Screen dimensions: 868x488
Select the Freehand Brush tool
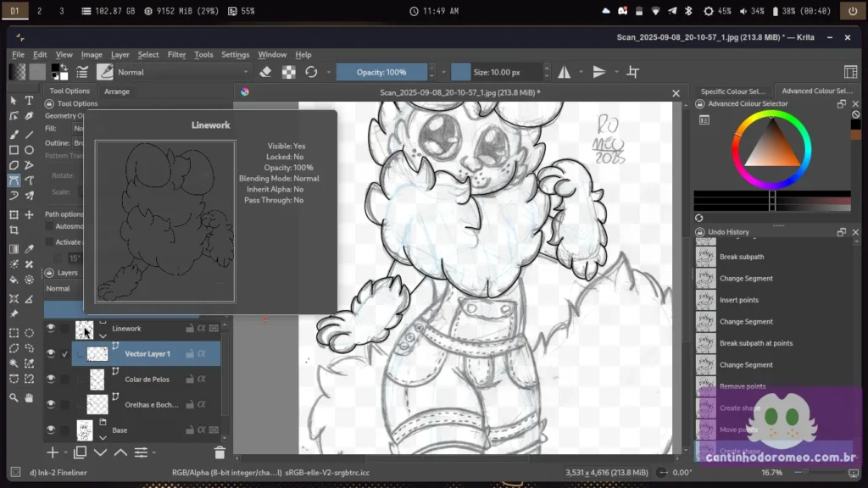pos(14,135)
